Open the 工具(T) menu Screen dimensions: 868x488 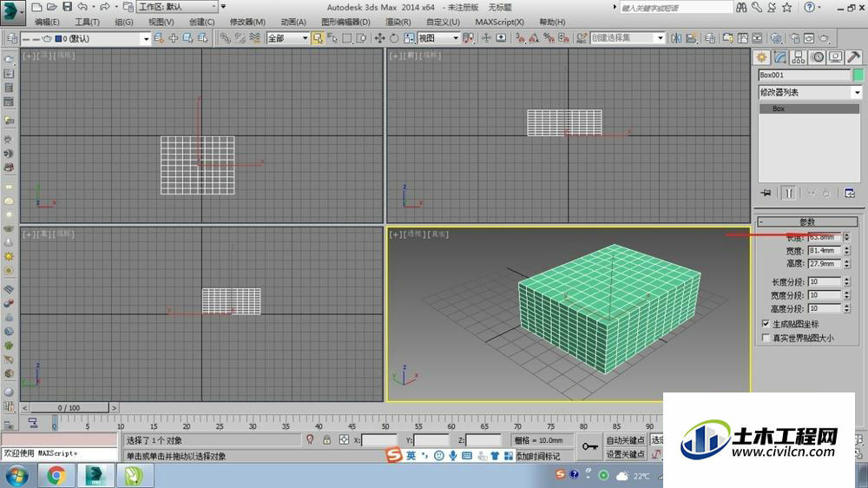(87, 23)
